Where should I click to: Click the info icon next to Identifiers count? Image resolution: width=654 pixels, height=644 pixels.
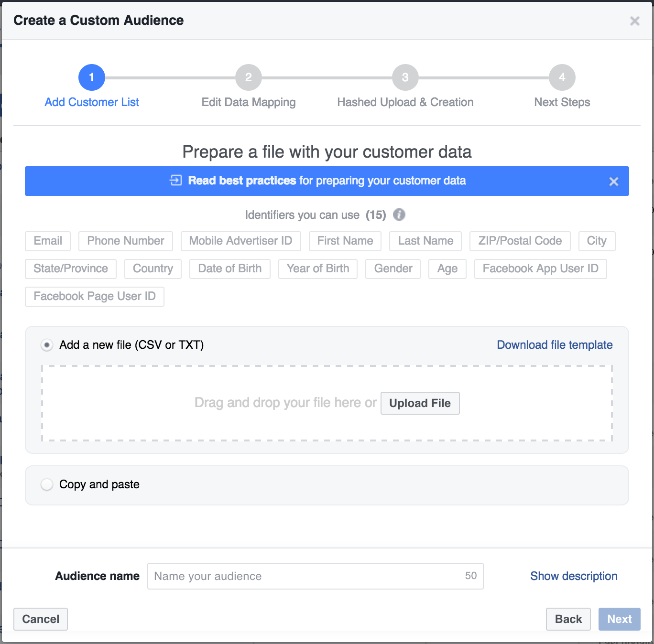tap(399, 215)
